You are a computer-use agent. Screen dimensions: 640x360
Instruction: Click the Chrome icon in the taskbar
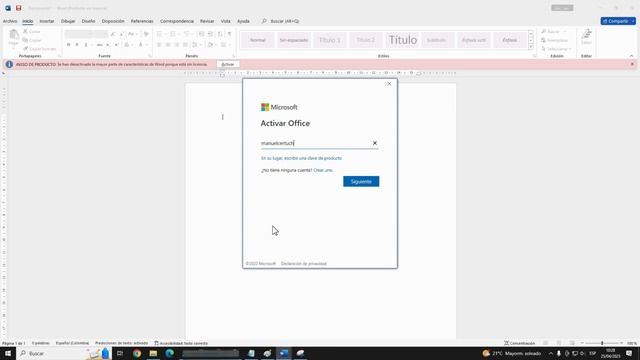137,353
